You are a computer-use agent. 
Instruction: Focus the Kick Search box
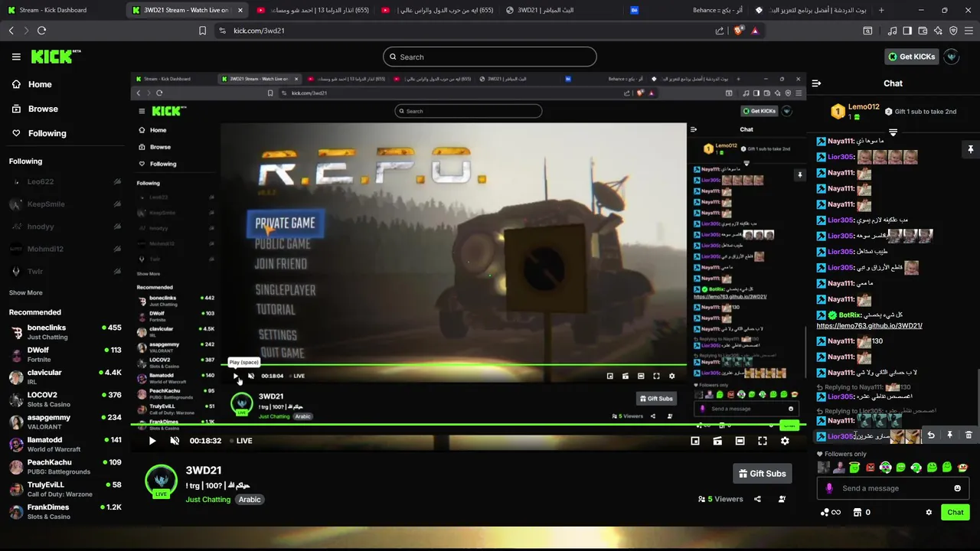pos(490,57)
